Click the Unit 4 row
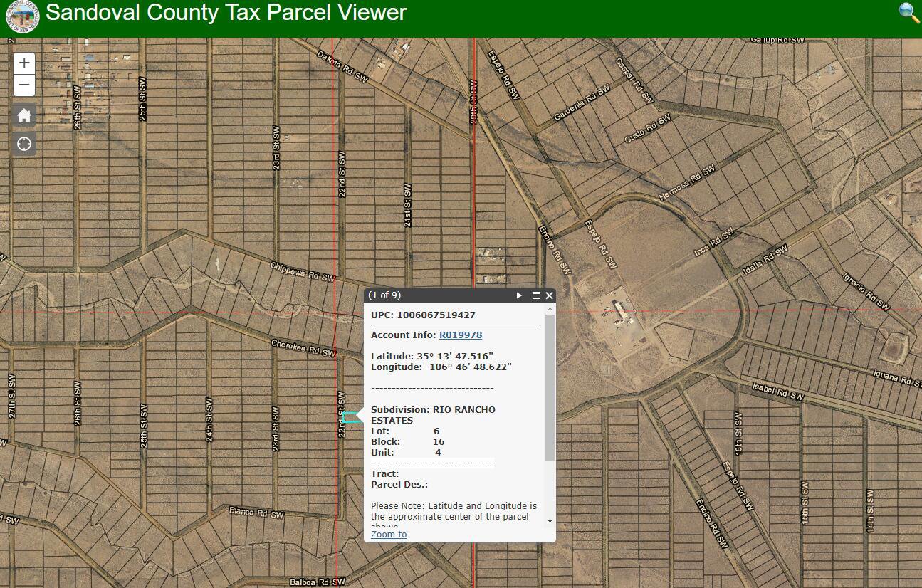Image resolution: width=922 pixels, height=588 pixels. tap(406, 453)
